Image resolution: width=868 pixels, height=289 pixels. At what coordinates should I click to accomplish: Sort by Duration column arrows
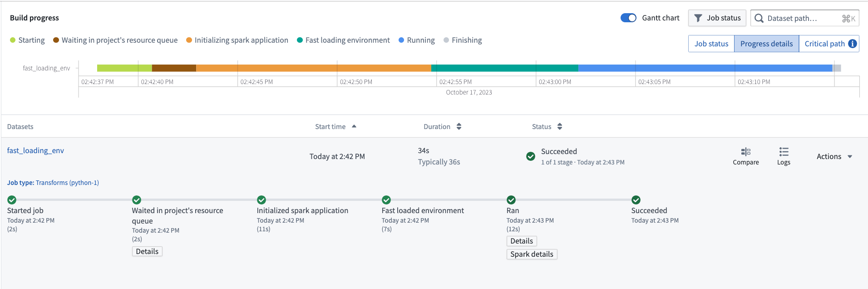(x=459, y=126)
